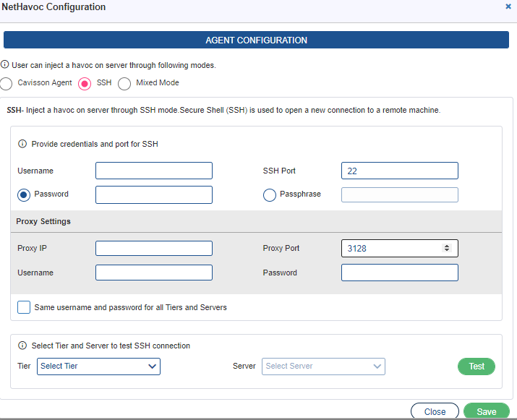
Task: Click the NetHavoc Configuration title text
Action: pos(54,7)
